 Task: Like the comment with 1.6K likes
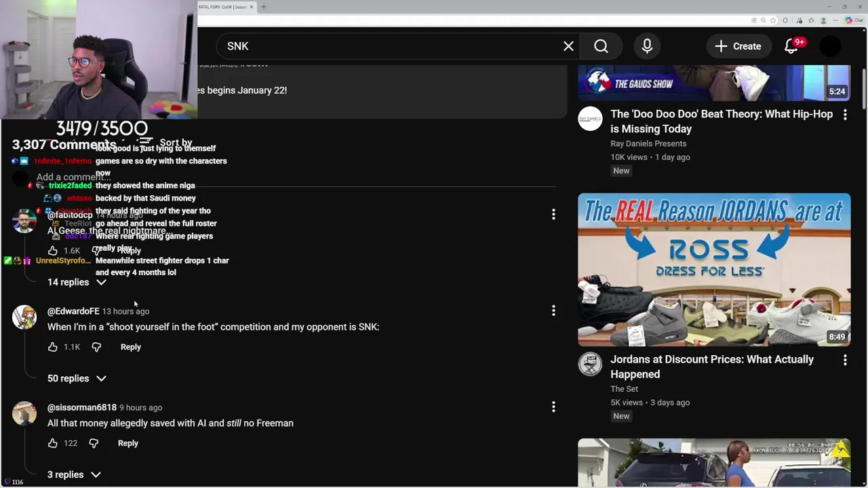coord(53,251)
